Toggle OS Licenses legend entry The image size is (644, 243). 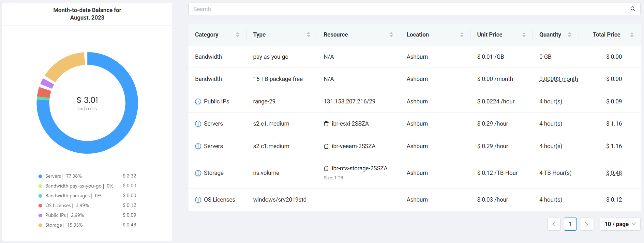(58, 205)
